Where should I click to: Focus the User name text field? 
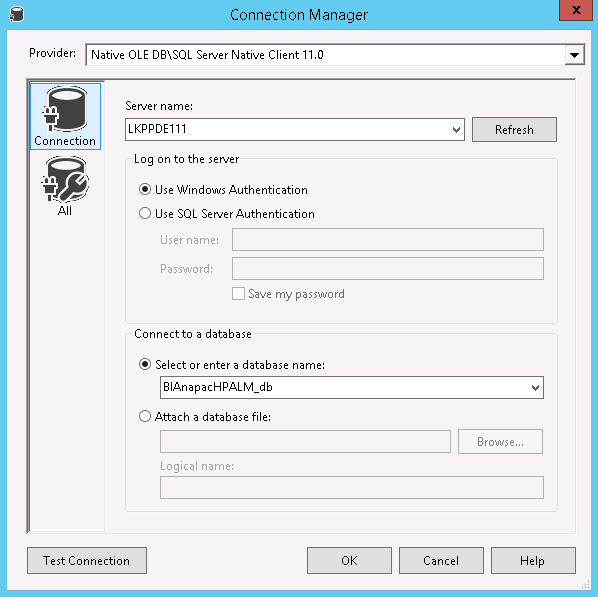(388, 240)
